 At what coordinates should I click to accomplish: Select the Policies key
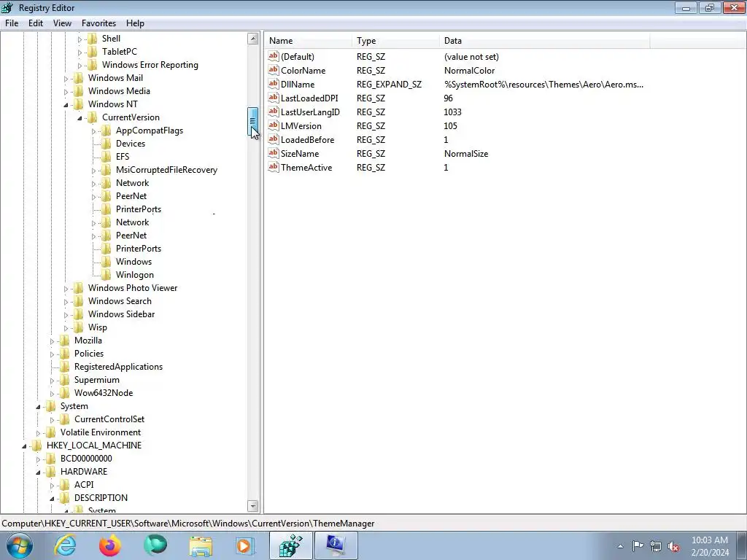coord(88,354)
